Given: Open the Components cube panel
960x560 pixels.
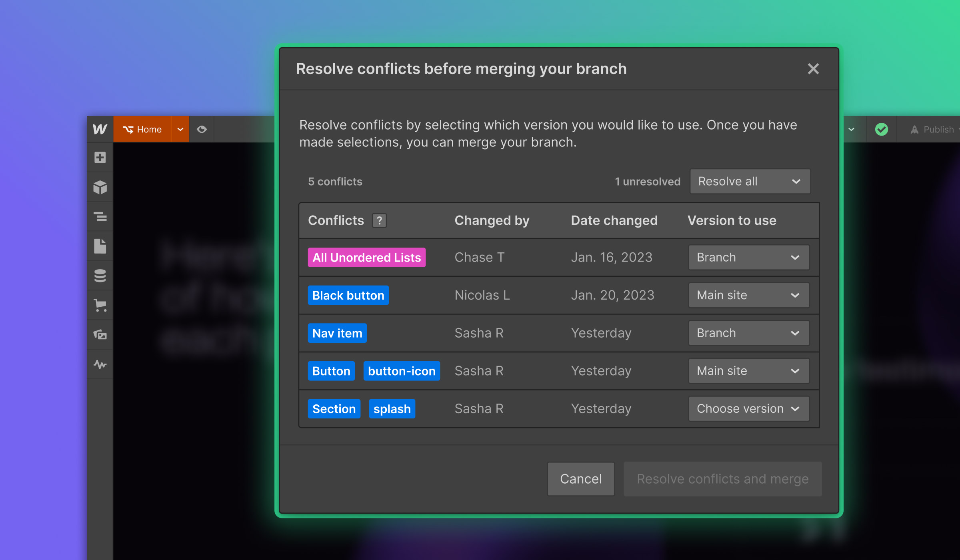Looking at the screenshot, I should 100,187.
